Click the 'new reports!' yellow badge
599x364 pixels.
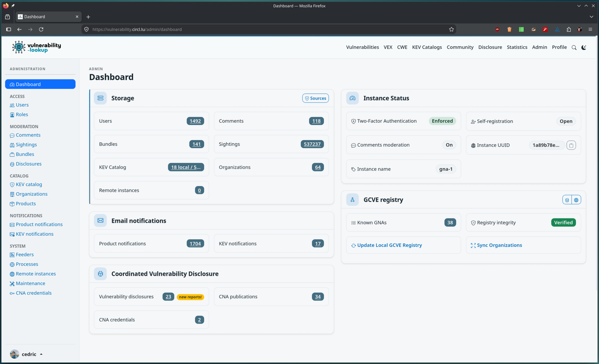[x=190, y=297]
